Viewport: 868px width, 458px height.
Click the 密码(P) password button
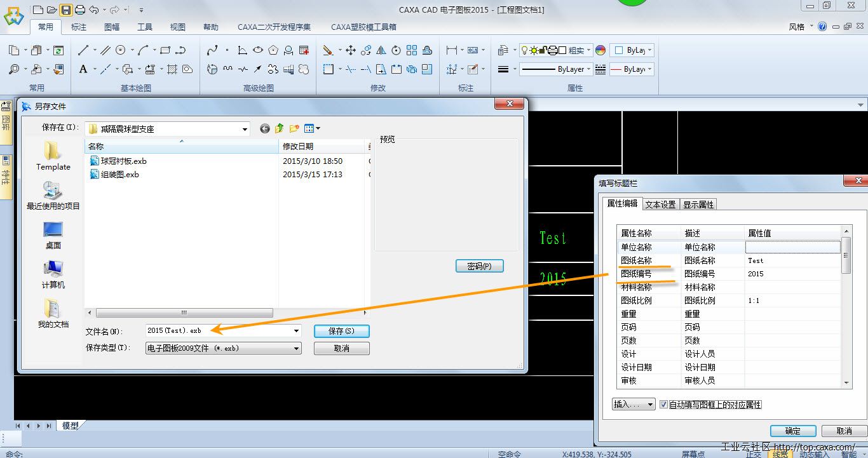tap(479, 266)
